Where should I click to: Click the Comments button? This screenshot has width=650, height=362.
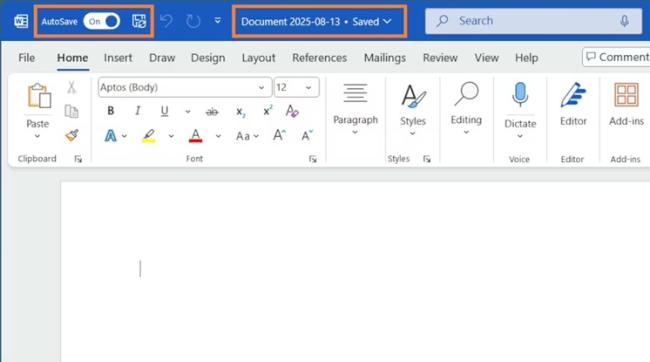point(616,57)
